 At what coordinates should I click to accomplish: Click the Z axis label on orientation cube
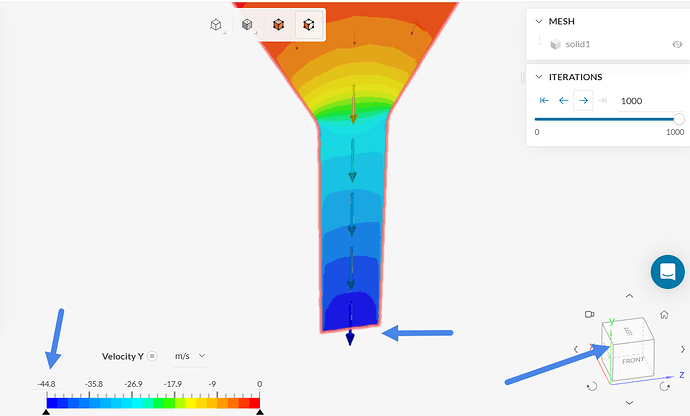(x=682, y=375)
